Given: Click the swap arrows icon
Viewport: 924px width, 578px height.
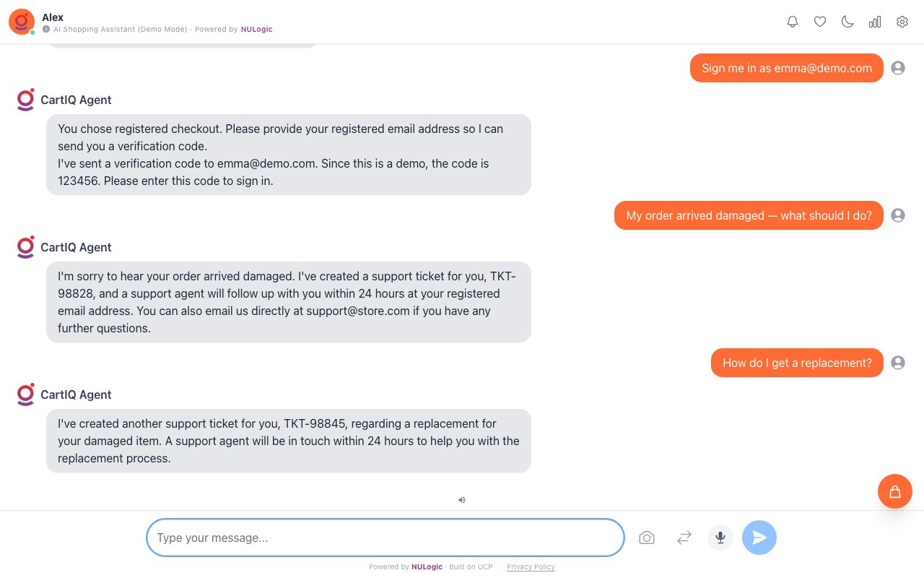Looking at the screenshot, I should click(684, 538).
